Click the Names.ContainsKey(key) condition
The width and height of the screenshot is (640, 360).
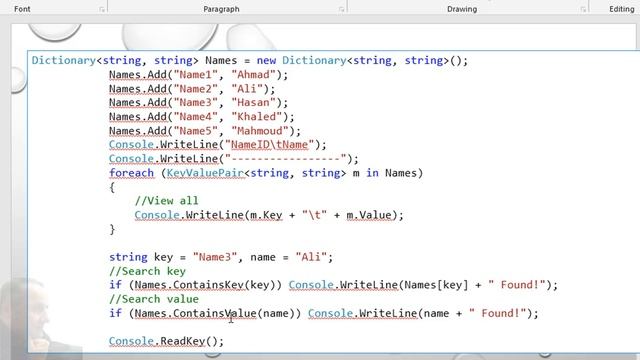point(205,285)
